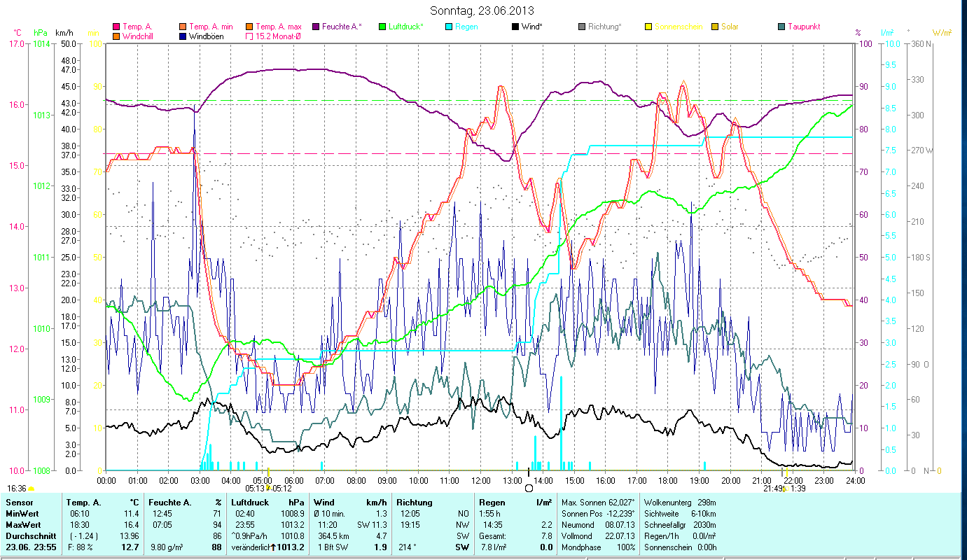
Task: Click the sunrise marker at 05:13
Action: click(267, 488)
